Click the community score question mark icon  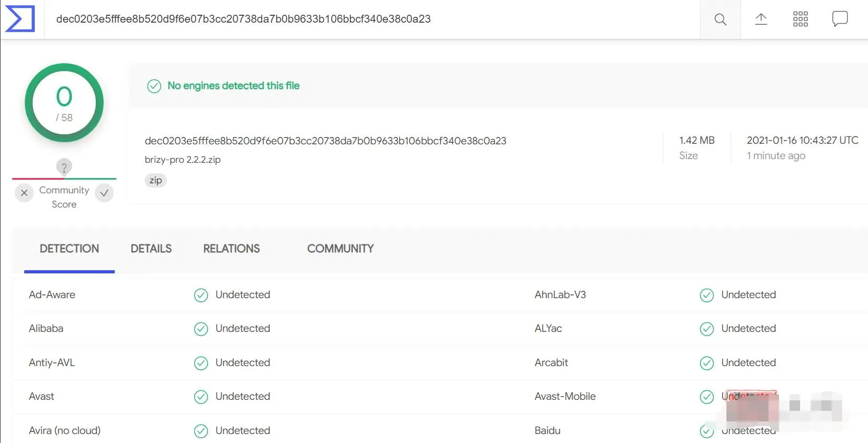(64, 167)
